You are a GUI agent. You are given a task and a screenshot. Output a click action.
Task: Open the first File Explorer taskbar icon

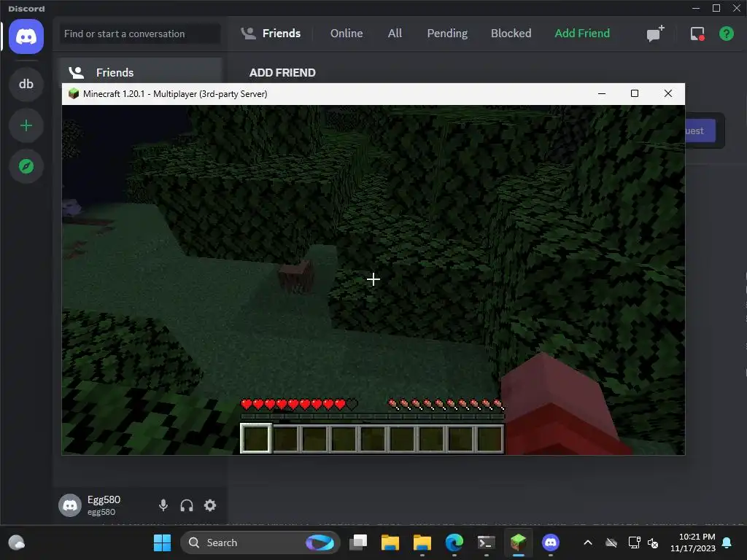[x=390, y=542]
